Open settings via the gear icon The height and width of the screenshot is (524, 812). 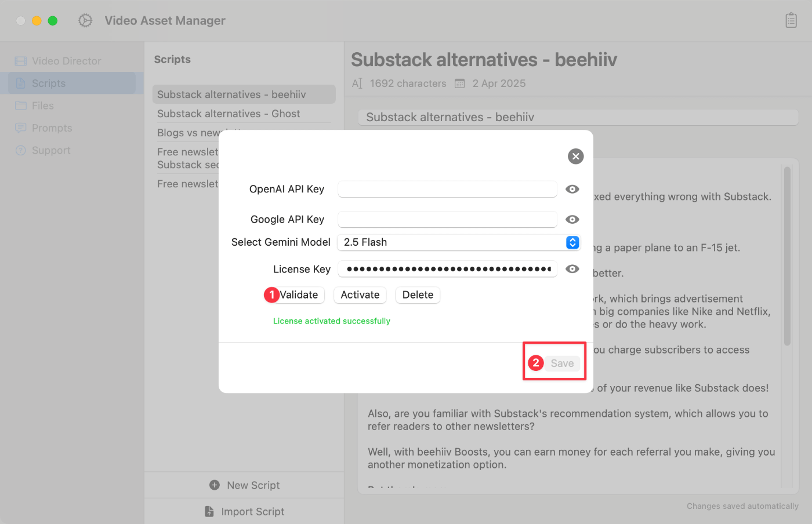point(85,20)
